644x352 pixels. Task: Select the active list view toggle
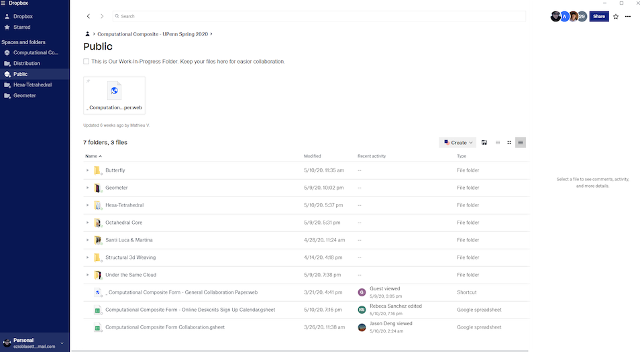[x=521, y=142]
